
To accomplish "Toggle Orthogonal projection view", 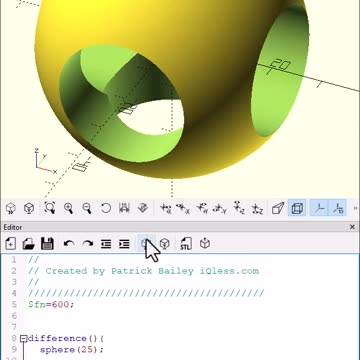I will pos(297,209).
